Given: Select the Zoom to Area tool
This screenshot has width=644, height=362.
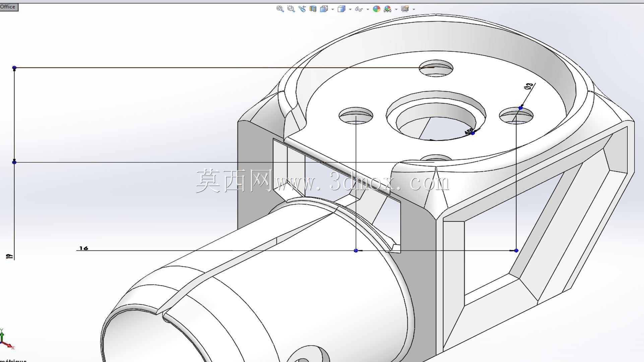Looking at the screenshot, I should (x=291, y=9).
